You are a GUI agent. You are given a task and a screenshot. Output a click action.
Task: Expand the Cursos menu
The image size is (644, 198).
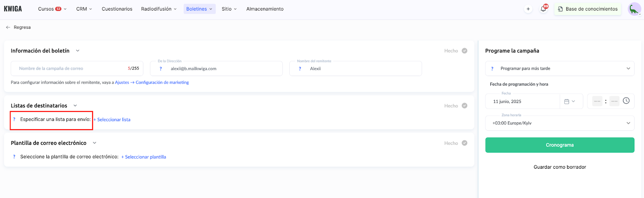52,9
